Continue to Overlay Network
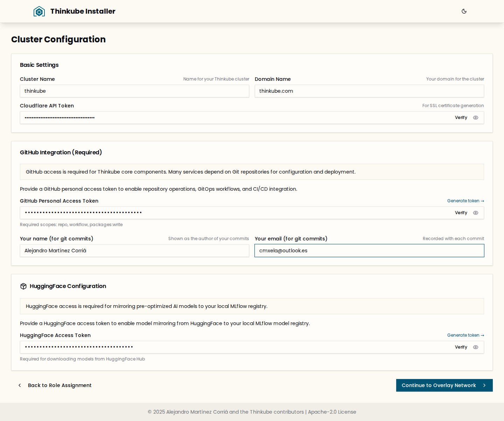This screenshot has height=421, width=504. coord(444,385)
